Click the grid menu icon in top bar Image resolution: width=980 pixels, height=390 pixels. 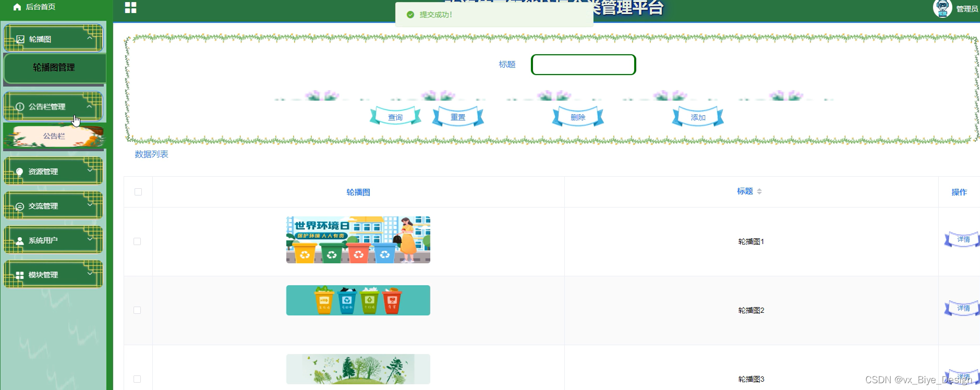click(x=131, y=7)
